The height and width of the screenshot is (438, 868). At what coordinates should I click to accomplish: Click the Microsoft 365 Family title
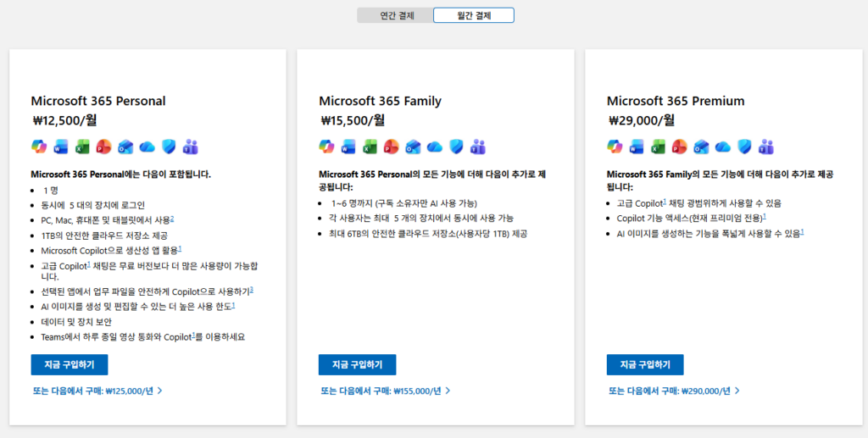coord(381,101)
